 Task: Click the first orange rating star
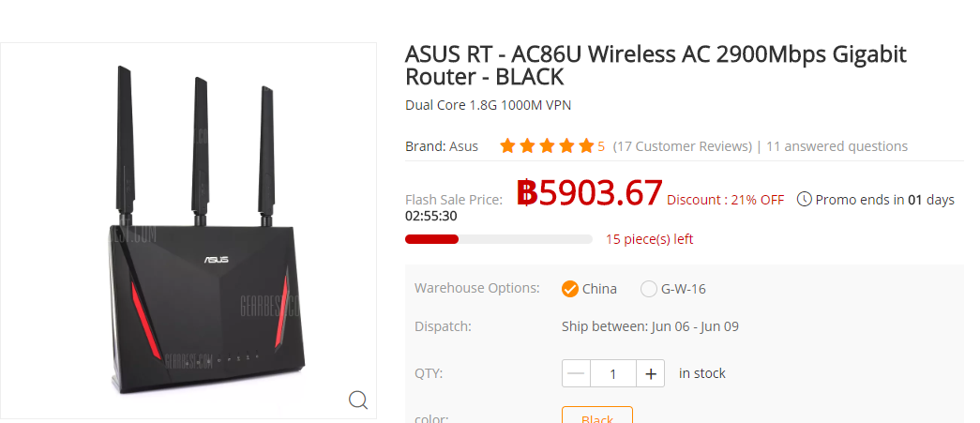[x=507, y=146]
